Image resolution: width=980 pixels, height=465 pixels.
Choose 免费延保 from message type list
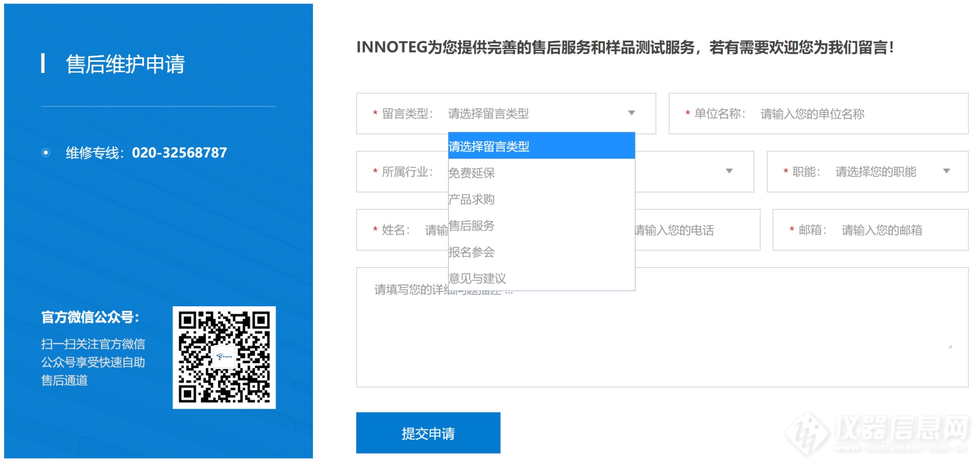[x=542, y=173]
